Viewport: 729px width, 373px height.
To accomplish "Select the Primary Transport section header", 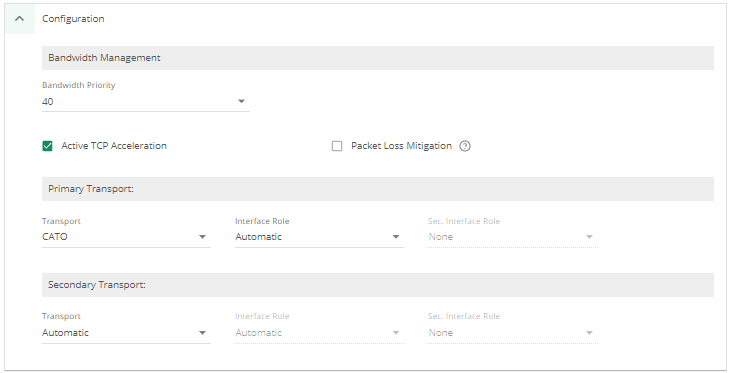I will [x=378, y=189].
